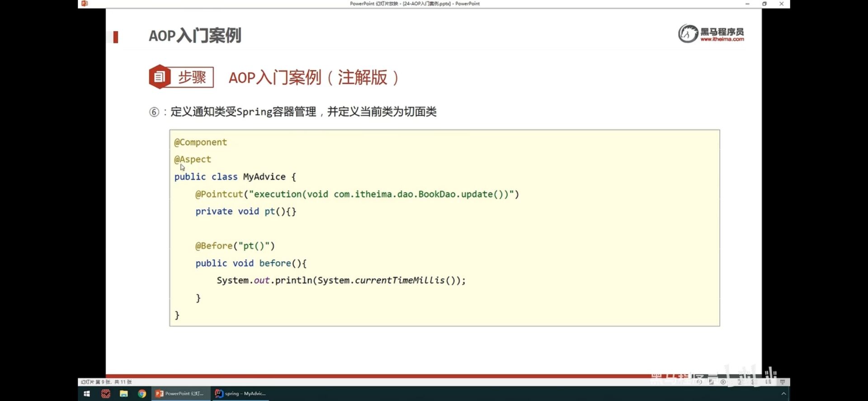Launch Google Chrome from the taskbar

click(142, 394)
